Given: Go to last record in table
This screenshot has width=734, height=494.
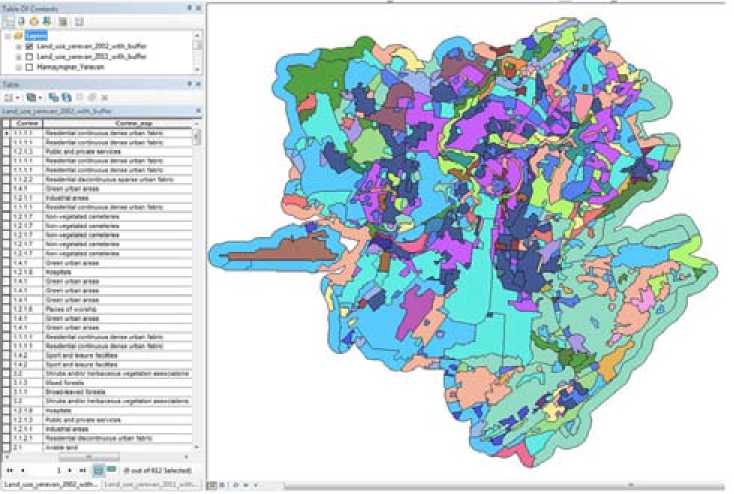Looking at the screenshot, I should [82, 469].
